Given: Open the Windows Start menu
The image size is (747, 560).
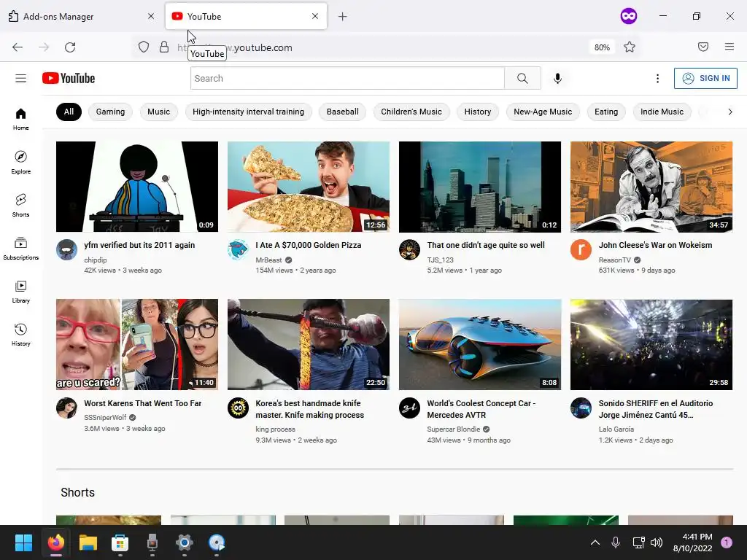Looking at the screenshot, I should (23, 542).
